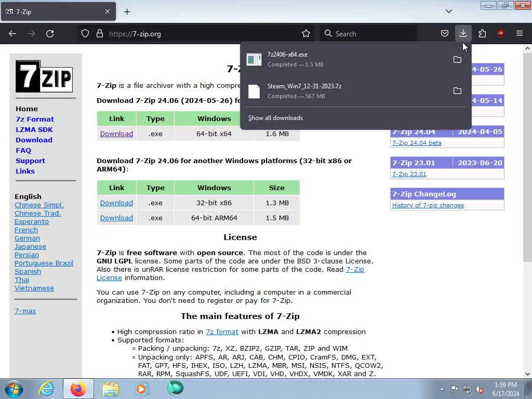This screenshot has width=532, height=399.
Task: Click the scrollbar down arrow
Action: coord(527,374)
